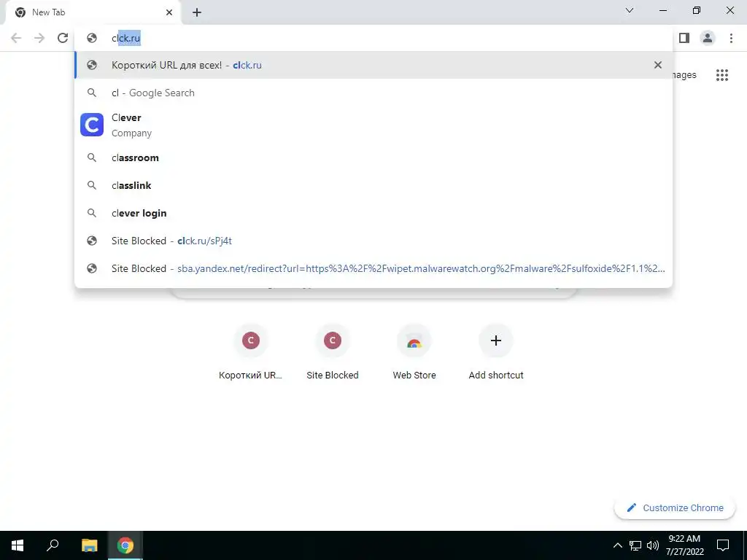Click magnifier icon beside cl - Google Search

pos(92,93)
